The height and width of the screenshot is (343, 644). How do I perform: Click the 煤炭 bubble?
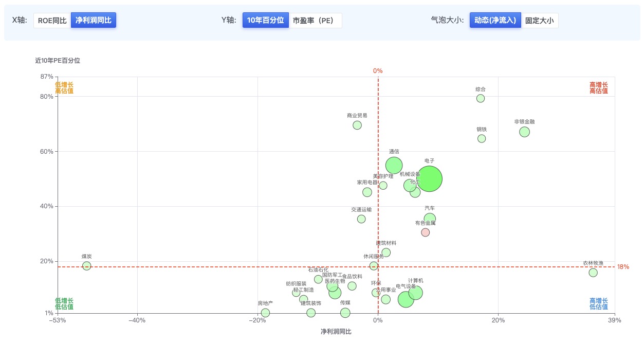click(87, 266)
